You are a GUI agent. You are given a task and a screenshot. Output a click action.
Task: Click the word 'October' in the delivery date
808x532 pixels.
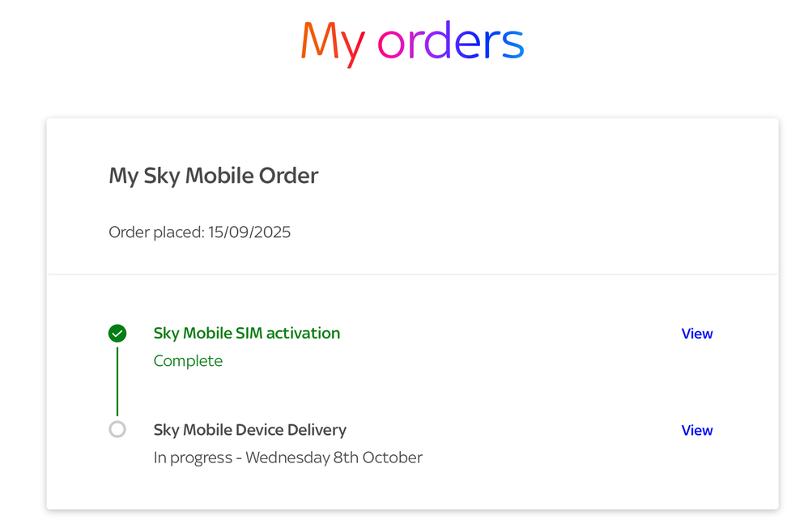tap(392, 458)
